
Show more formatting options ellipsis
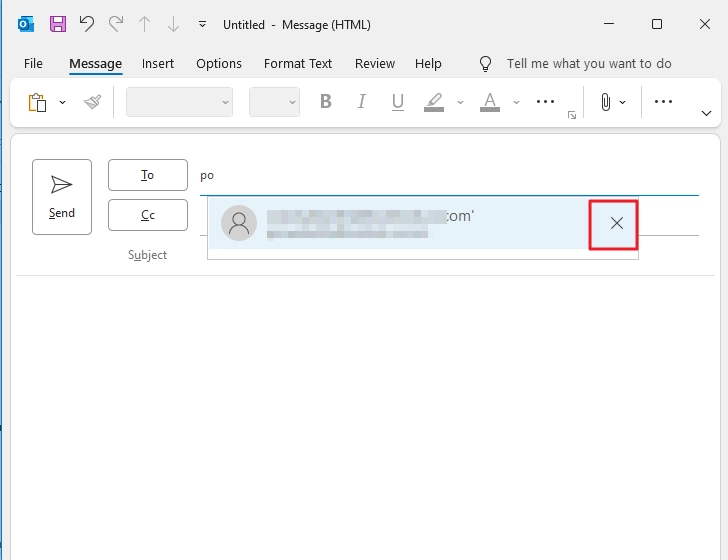point(546,102)
